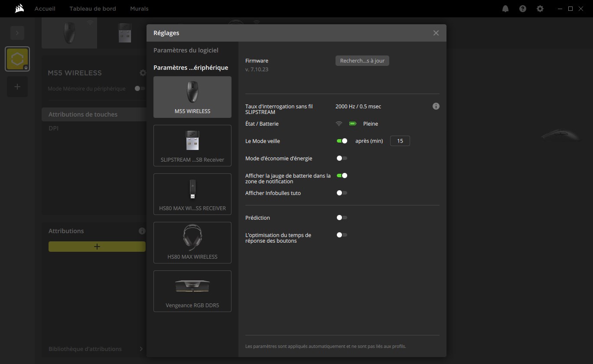The image size is (593, 364).
Task: Open the help question mark icon
Action: (x=523, y=9)
